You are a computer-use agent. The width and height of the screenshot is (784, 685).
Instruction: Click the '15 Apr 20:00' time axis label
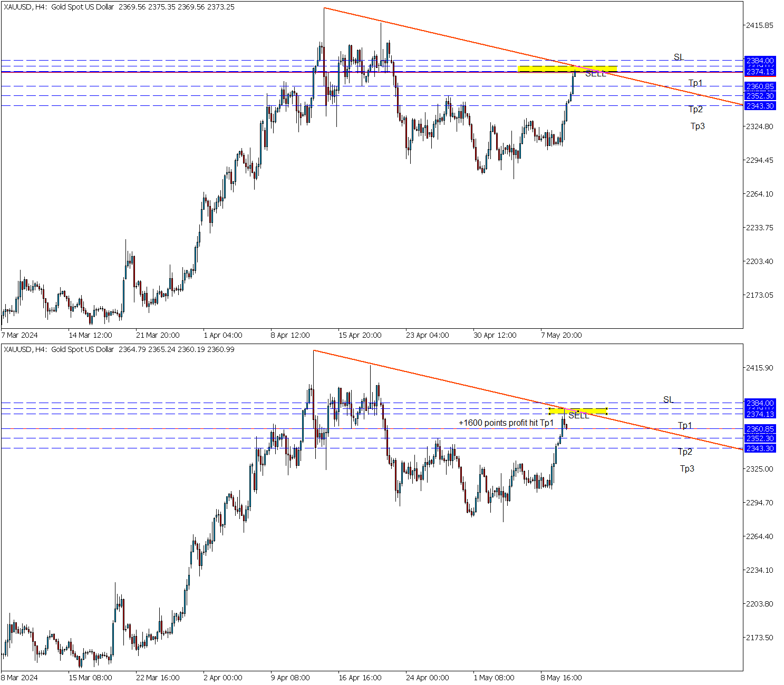tap(360, 335)
